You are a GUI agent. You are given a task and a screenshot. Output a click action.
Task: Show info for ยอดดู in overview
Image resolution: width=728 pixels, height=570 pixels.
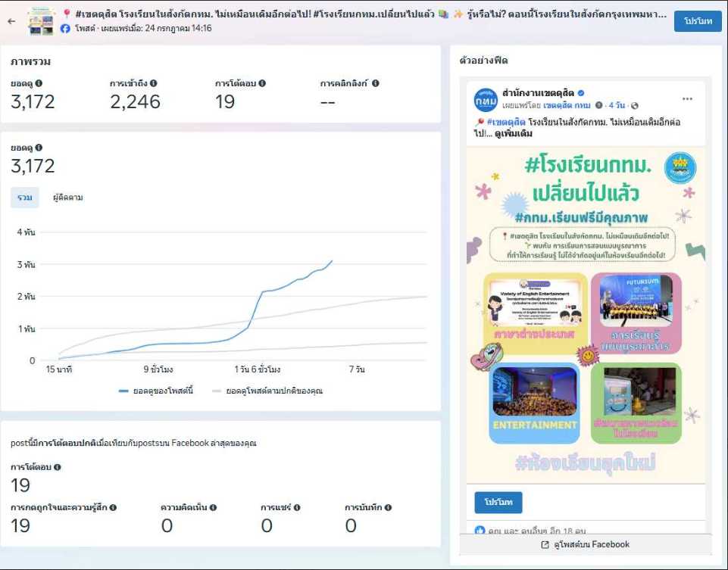pos(39,83)
